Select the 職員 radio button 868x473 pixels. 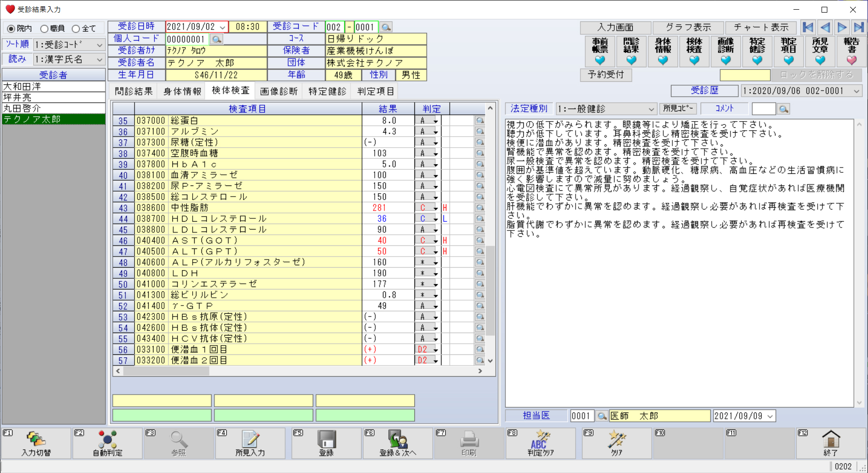(x=45, y=29)
